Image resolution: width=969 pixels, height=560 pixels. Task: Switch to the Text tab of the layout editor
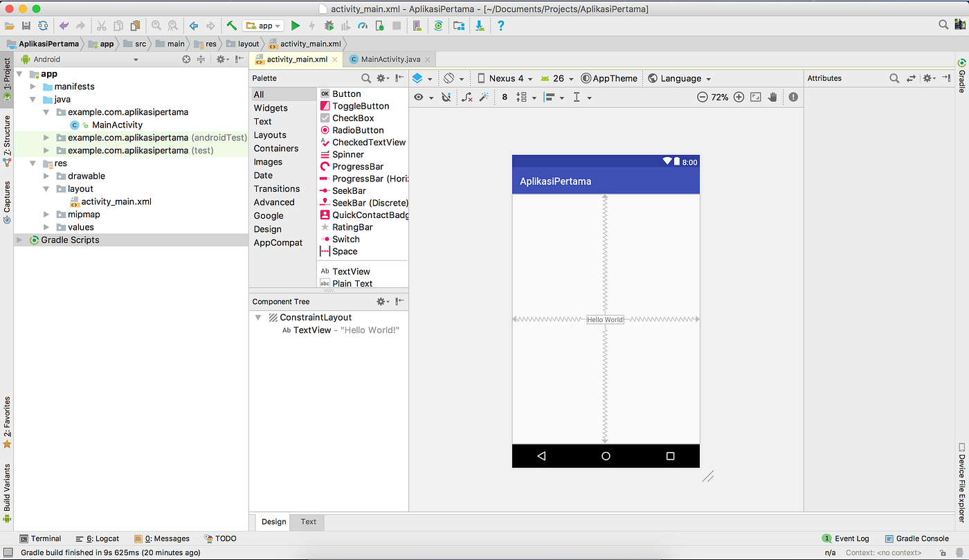click(307, 522)
